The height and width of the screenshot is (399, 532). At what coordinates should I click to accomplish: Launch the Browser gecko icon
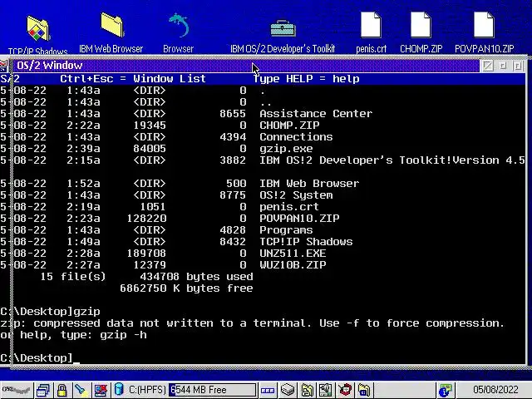click(179, 25)
